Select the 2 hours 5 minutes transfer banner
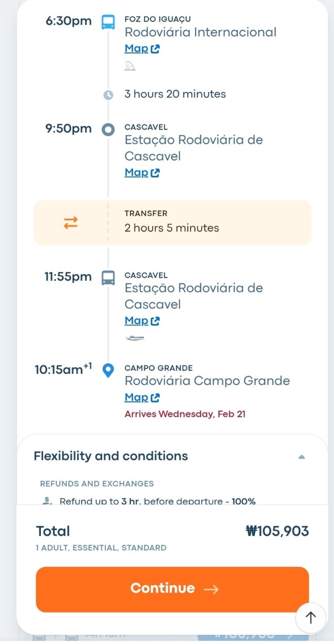The image size is (334, 644). (172, 223)
